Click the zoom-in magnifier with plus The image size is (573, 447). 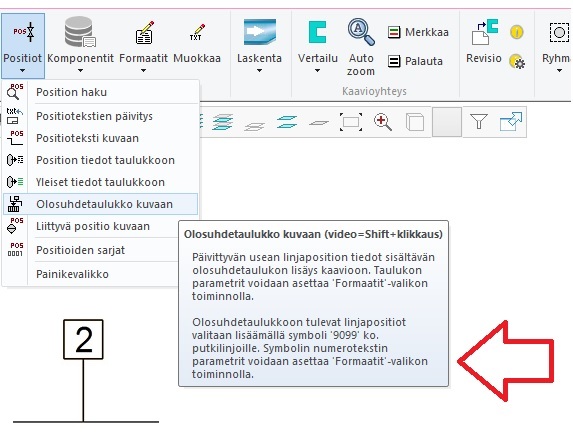pyautogui.click(x=383, y=122)
